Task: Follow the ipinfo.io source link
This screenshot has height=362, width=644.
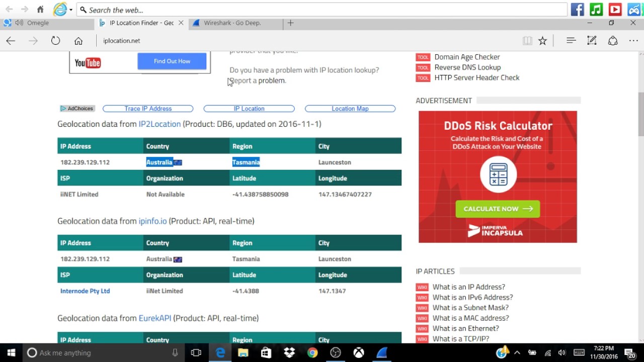Action: pos(152,221)
